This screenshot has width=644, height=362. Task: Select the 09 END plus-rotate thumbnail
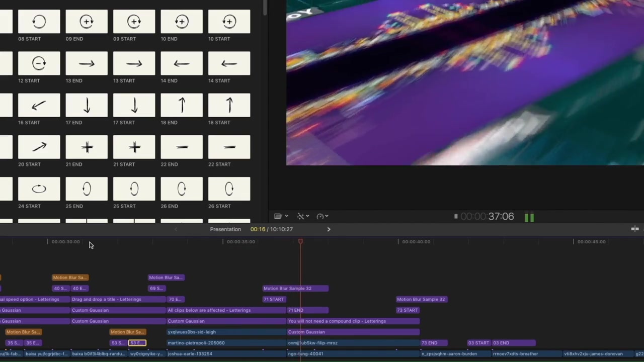(x=87, y=22)
